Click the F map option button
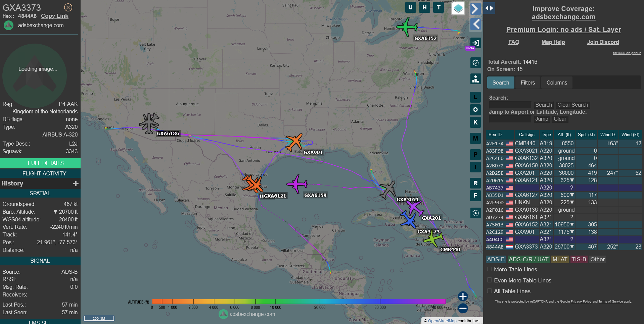This screenshot has width=644, height=324. (475, 196)
